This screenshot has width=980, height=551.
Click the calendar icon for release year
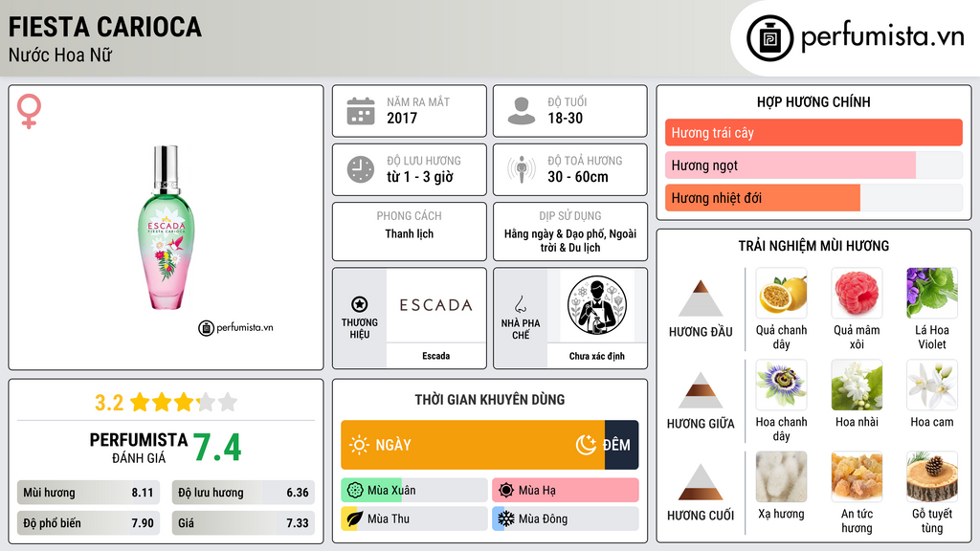click(361, 111)
